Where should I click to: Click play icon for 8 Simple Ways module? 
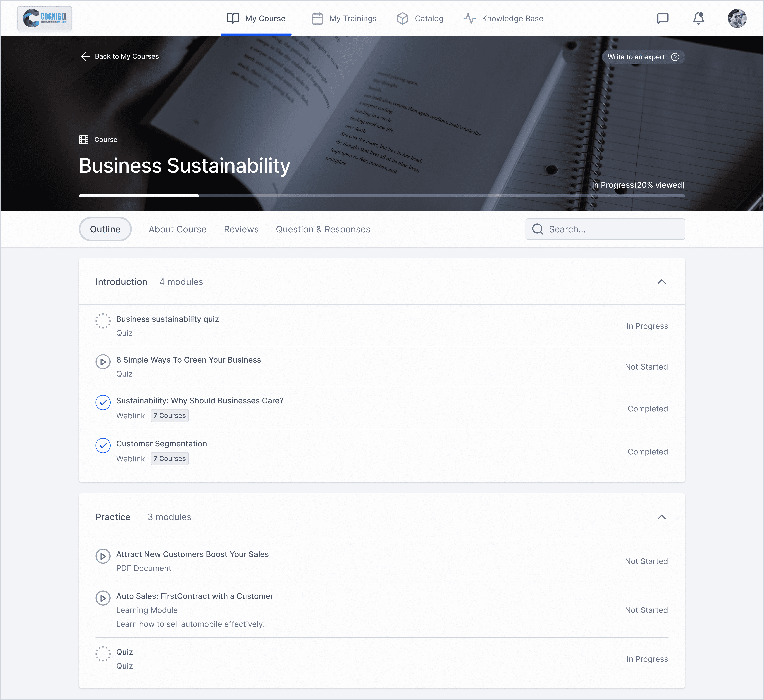coord(103,362)
